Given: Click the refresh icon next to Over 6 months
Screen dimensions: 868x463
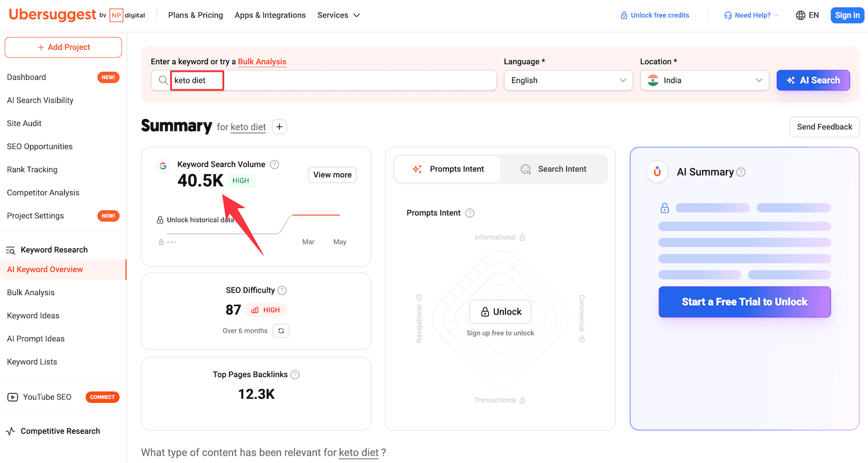Looking at the screenshot, I should 281,331.
